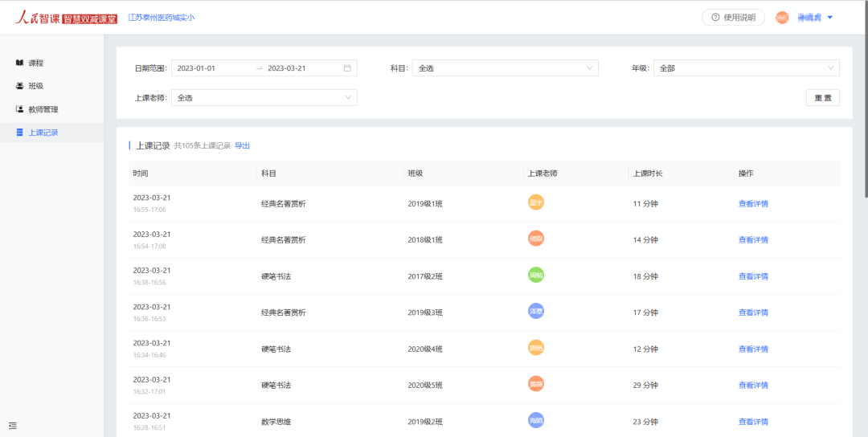Click the 重置 button
The height and width of the screenshot is (437, 868).
point(823,97)
